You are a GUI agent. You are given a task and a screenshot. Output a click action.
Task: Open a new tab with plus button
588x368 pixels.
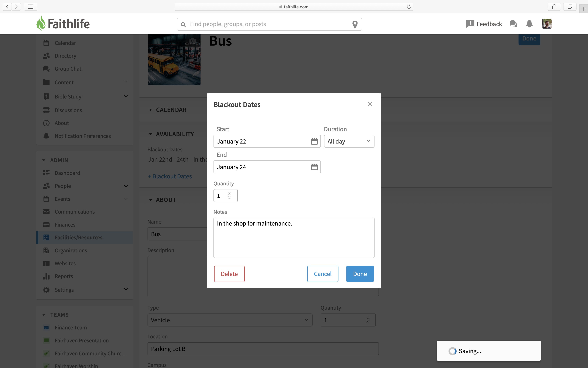(x=583, y=9)
